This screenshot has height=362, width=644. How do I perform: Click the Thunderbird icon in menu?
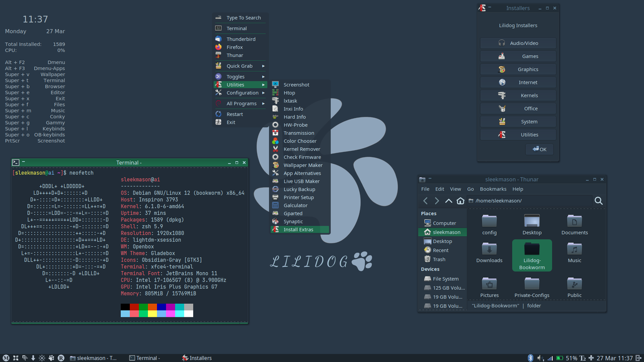pos(218,39)
